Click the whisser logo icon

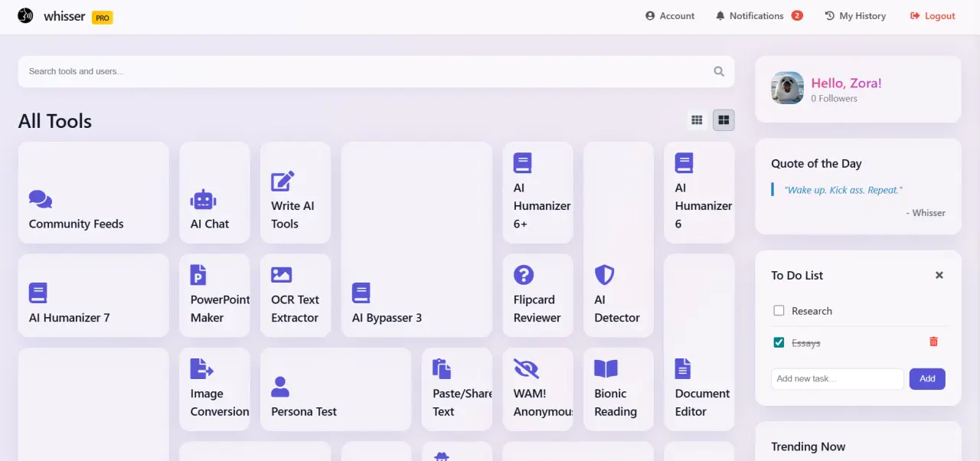click(x=25, y=15)
